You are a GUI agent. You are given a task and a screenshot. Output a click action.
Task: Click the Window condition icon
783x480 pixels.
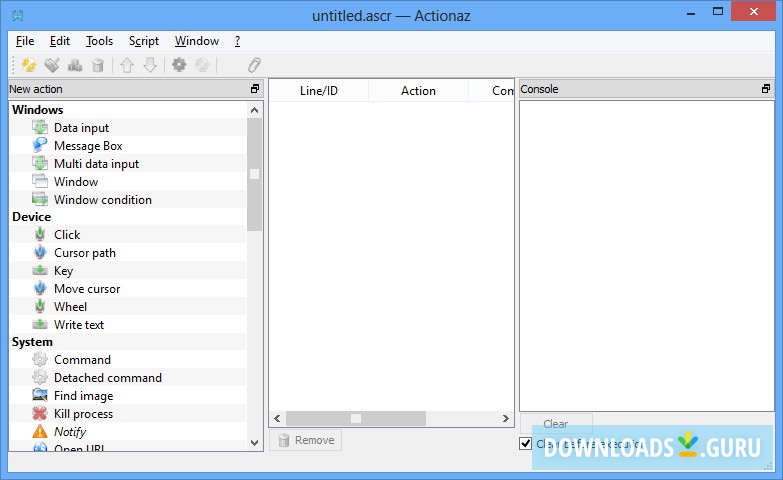40,199
